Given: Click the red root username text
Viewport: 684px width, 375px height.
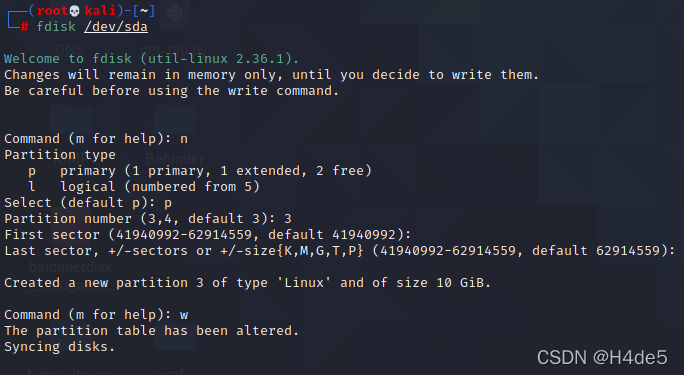Looking at the screenshot, I should coord(52,10).
